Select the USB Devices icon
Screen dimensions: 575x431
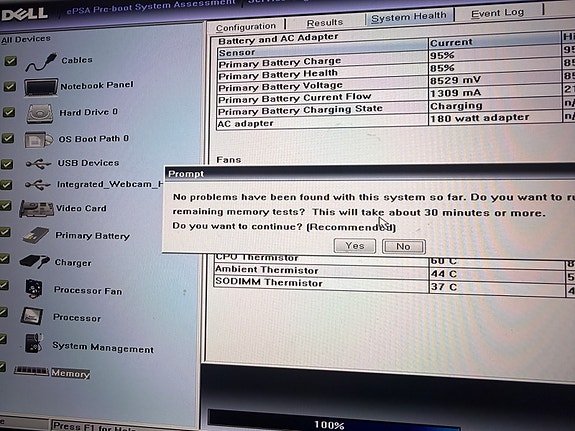38,164
